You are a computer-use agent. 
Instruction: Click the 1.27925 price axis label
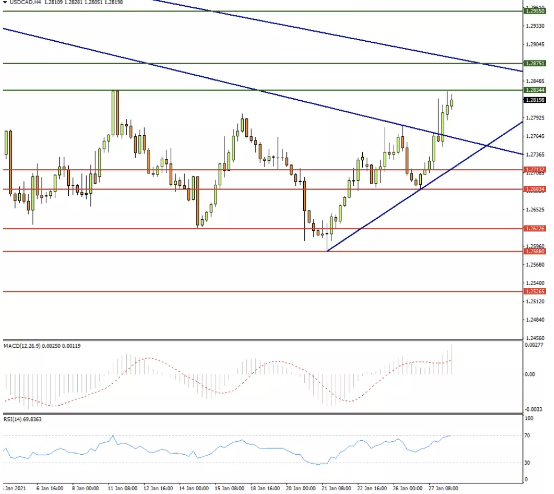pyautogui.click(x=535, y=118)
